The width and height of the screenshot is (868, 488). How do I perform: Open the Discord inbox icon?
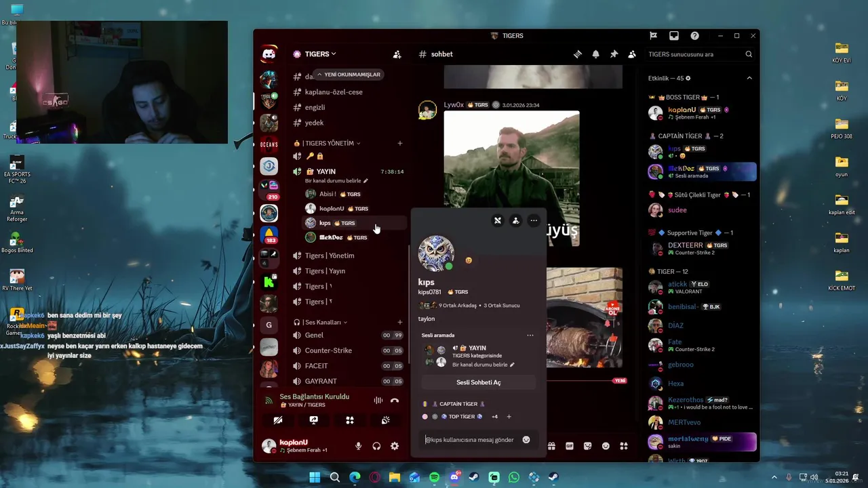pos(674,36)
